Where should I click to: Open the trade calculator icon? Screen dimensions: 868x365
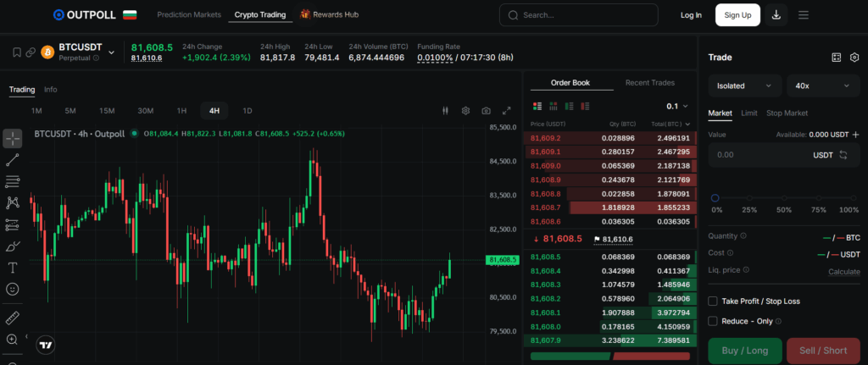tap(837, 58)
